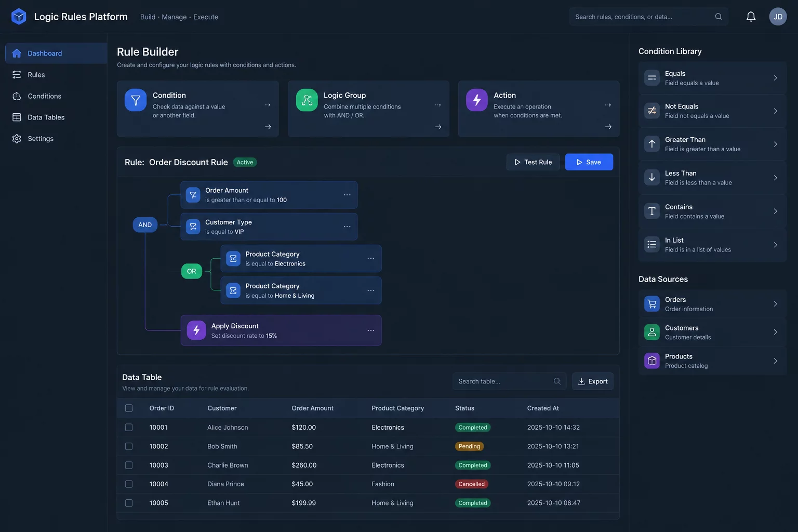
Task: Click the Customer Type condition icon
Action: click(193, 227)
